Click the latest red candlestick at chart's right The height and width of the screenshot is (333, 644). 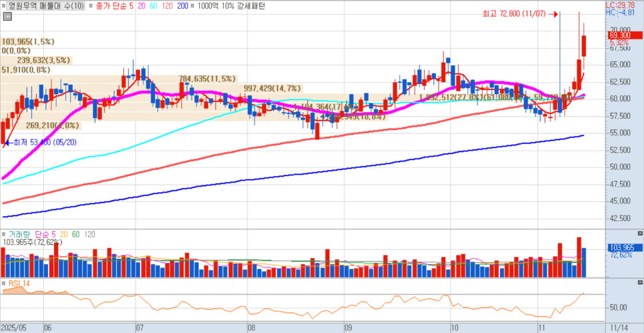coord(584,46)
